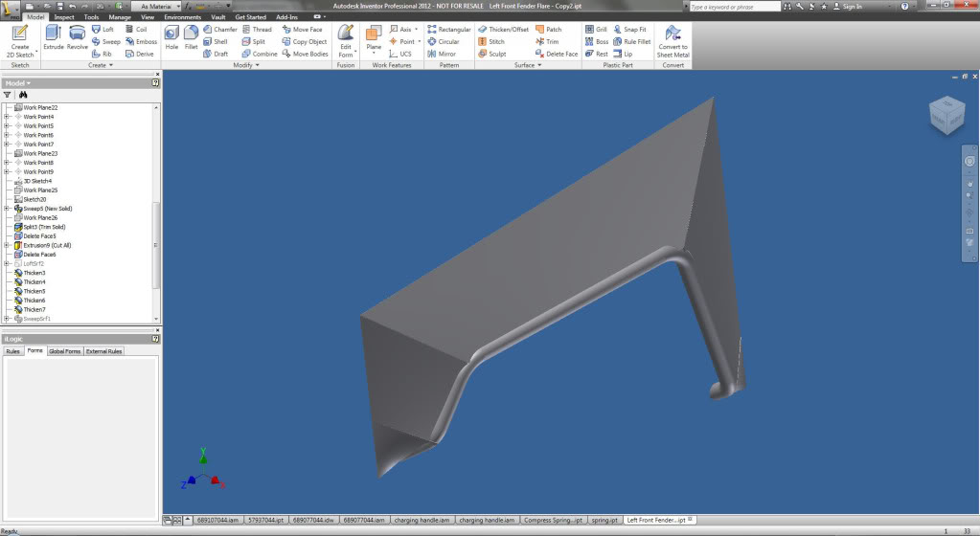The width and height of the screenshot is (980, 536).
Task: Activate the Fillet tool
Action: coord(191,37)
